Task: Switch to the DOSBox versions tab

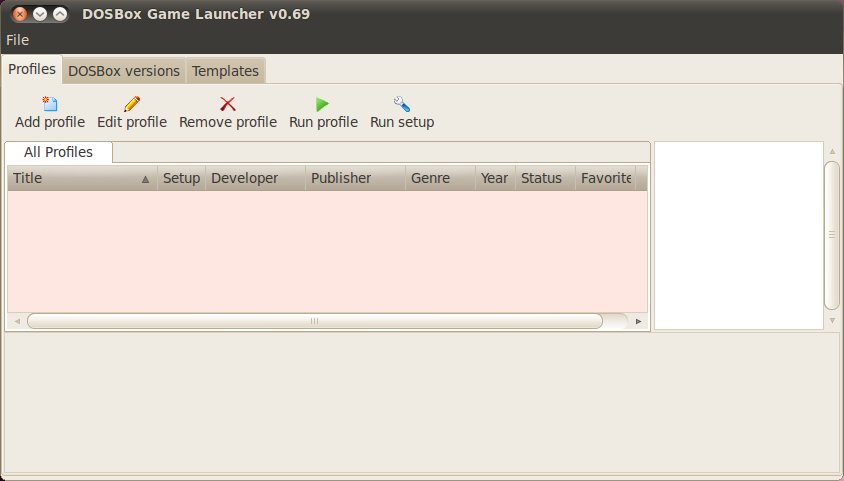Action: click(124, 70)
